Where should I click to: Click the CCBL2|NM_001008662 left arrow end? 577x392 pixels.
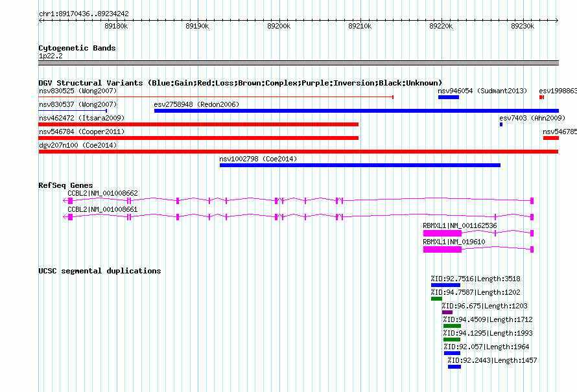tap(65, 200)
